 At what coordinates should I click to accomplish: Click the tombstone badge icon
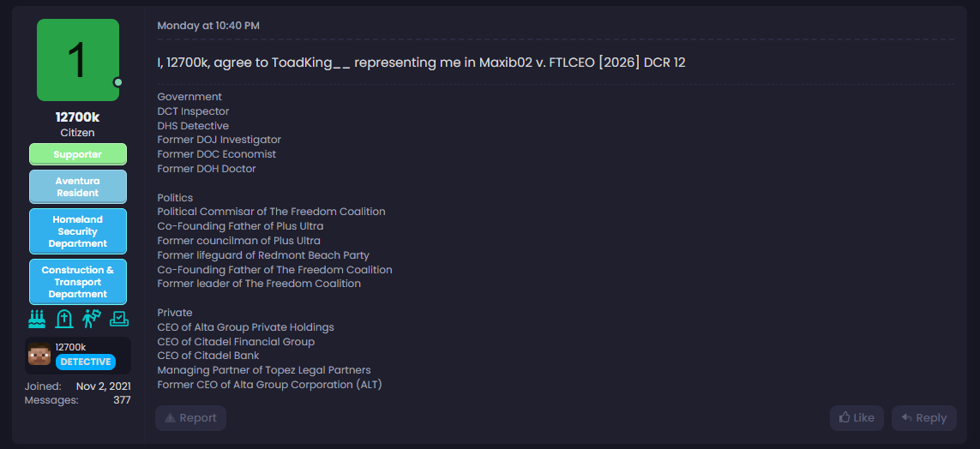pos(64,319)
